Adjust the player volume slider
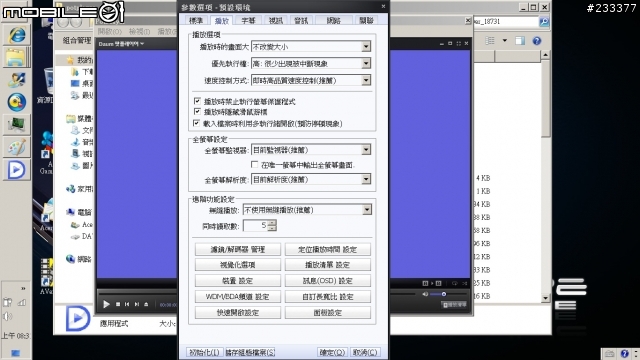The image size is (640, 360). coord(444,294)
